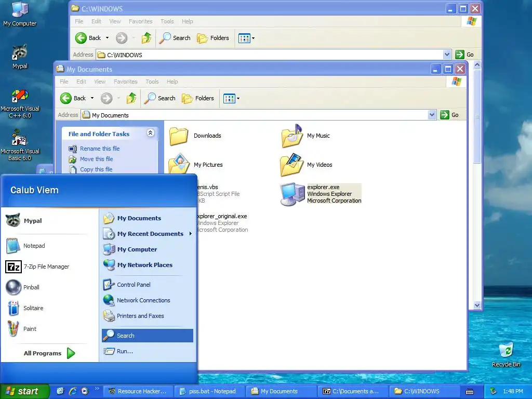532x399 pixels.
Task: Start Pinball from the Start menu
Action: coord(49,287)
